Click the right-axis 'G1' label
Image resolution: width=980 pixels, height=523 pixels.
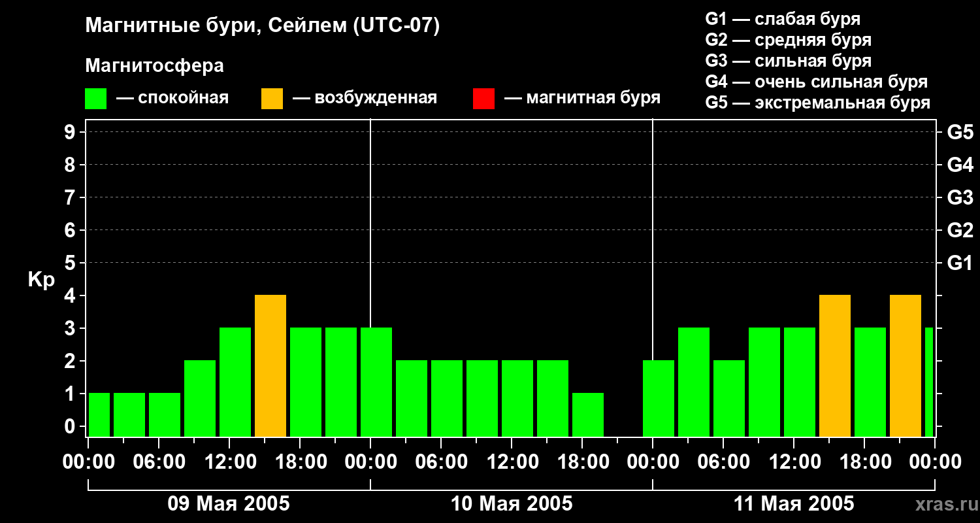(x=960, y=263)
